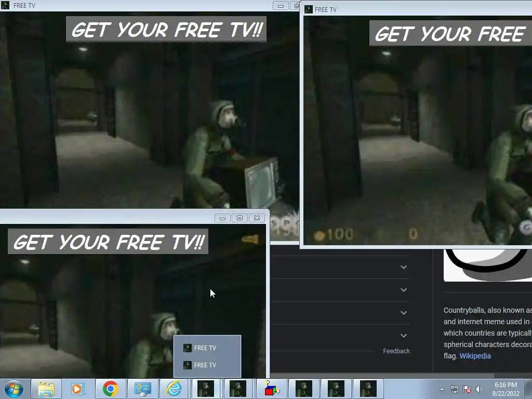
Task: Open the Action Center flag icon
Action: tap(467, 390)
